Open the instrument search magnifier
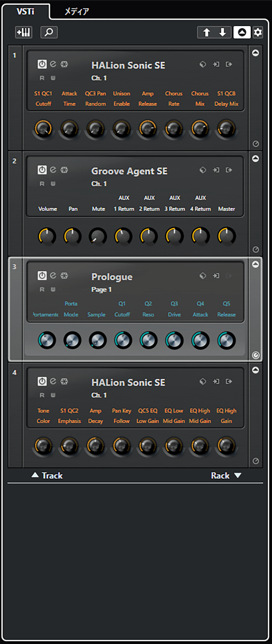The image size is (272, 644). 49,32
